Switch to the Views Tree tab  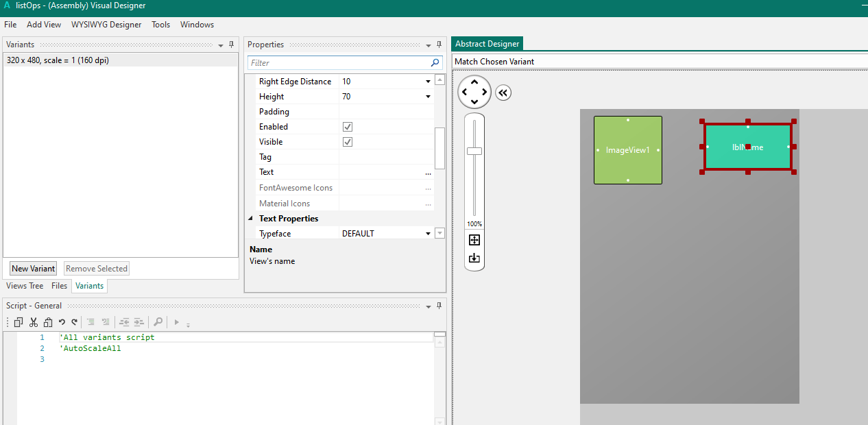click(x=25, y=286)
